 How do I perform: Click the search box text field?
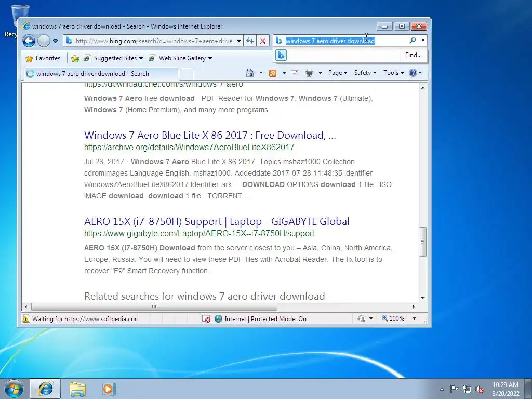tap(345, 41)
